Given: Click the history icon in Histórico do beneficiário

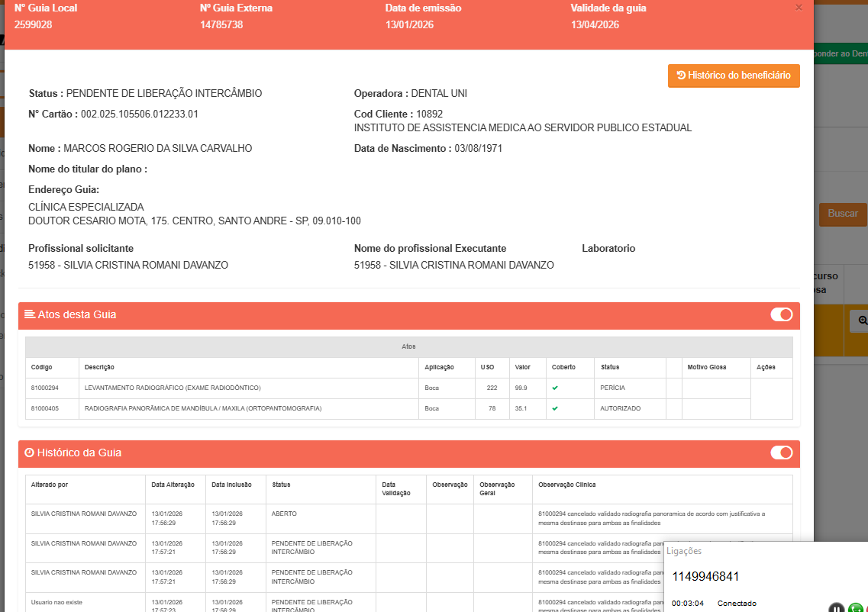Looking at the screenshot, I should [x=681, y=76].
